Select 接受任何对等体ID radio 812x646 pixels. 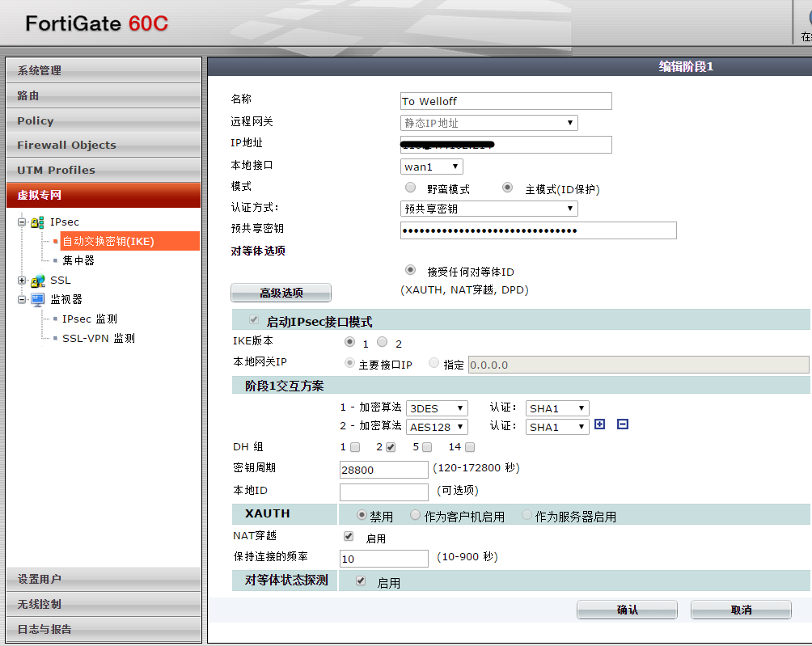411,270
